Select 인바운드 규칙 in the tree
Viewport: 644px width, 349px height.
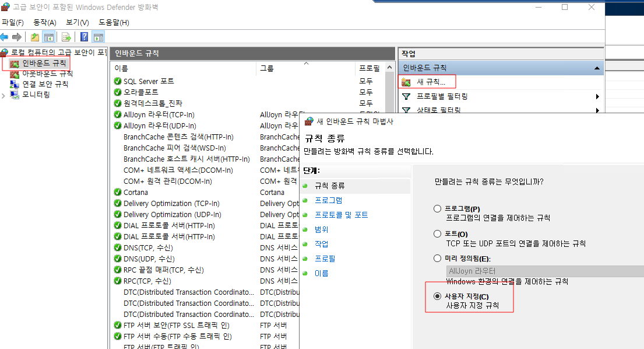click(x=44, y=63)
